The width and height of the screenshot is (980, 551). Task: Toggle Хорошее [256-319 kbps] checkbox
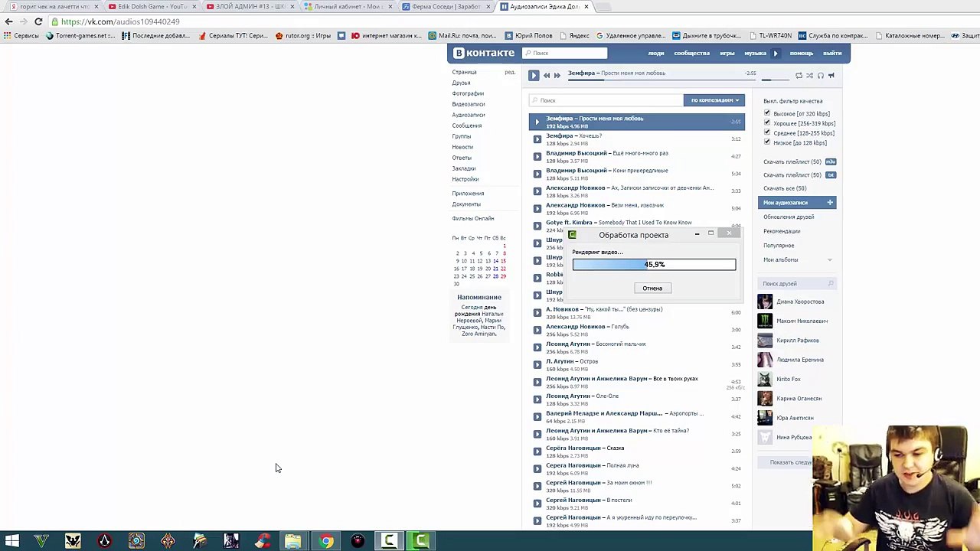pyautogui.click(x=767, y=122)
